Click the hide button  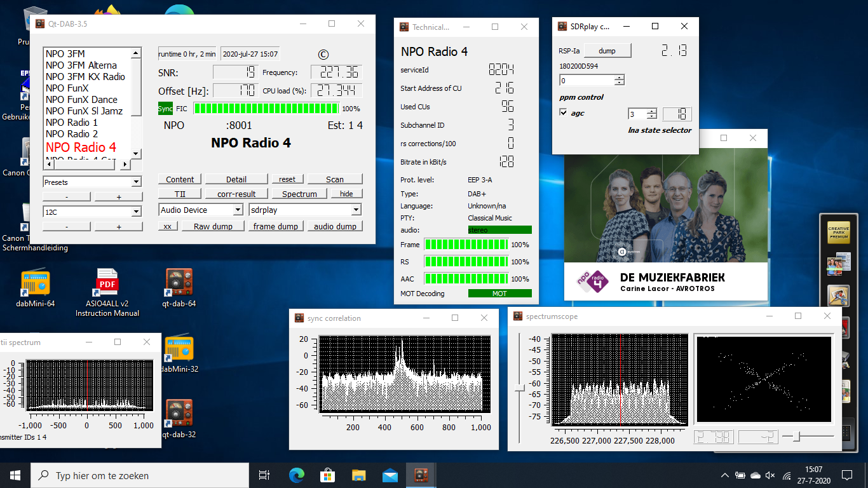pos(346,194)
